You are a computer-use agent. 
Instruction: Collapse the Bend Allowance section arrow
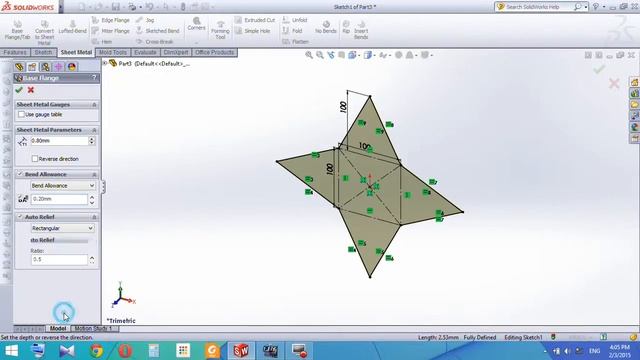point(94,174)
